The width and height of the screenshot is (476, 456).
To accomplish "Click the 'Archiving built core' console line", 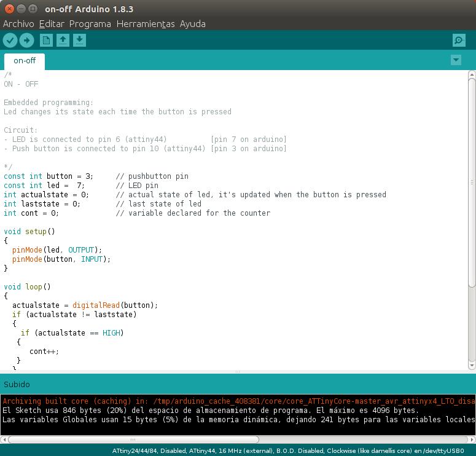I will [238, 401].
